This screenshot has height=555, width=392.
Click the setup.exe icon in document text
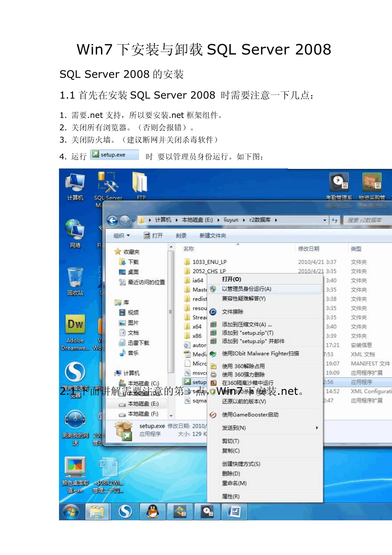[115, 154]
